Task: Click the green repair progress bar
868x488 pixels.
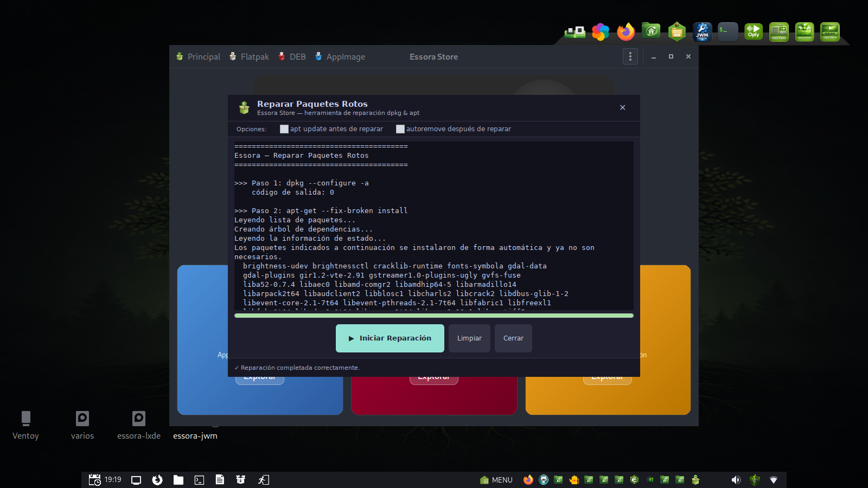Action: tap(434, 316)
